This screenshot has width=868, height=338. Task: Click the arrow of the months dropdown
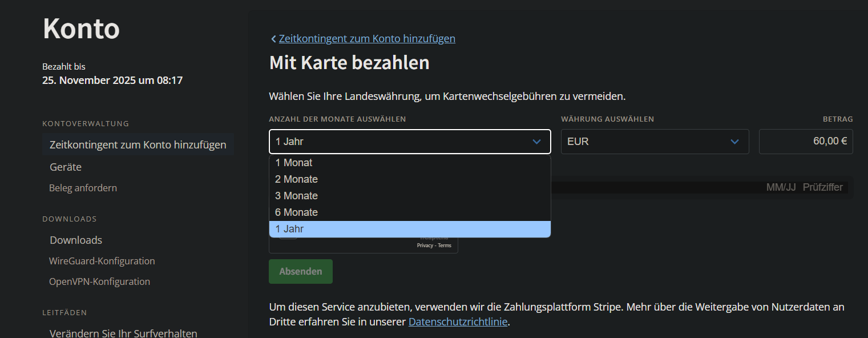tap(536, 142)
